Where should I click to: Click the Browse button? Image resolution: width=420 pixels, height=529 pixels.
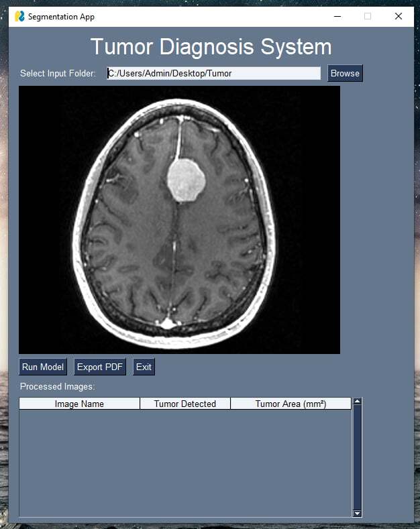coord(345,73)
